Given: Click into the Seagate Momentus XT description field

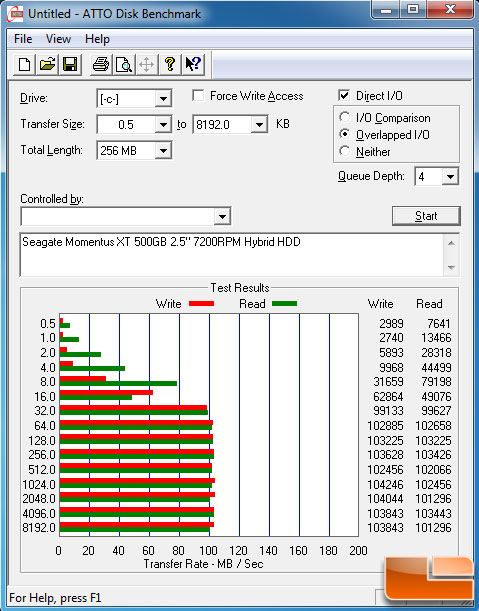Looking at the screenshot, I should click(x=232, y=255).
